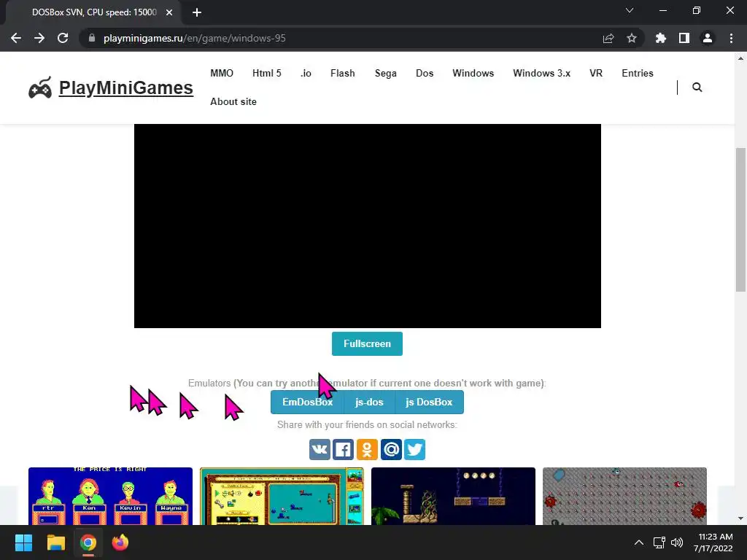
Task: Open the Windows 3.x category
Action: [542, 74]
